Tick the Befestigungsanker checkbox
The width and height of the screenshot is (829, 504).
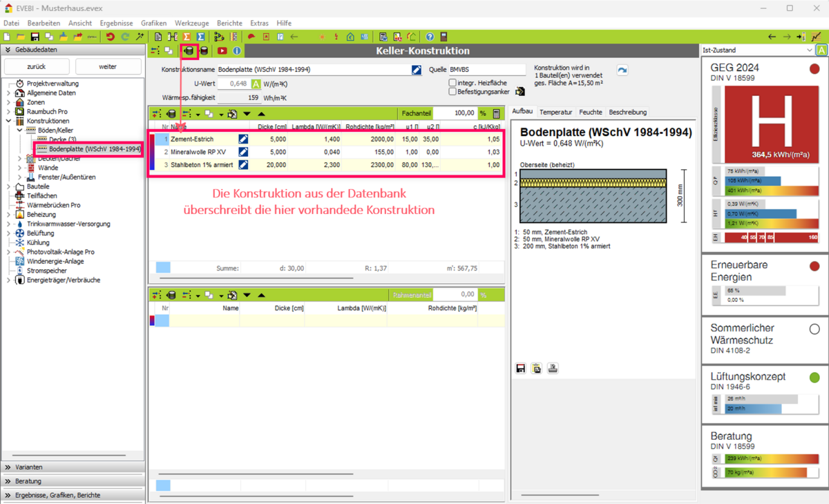point(452,91)
